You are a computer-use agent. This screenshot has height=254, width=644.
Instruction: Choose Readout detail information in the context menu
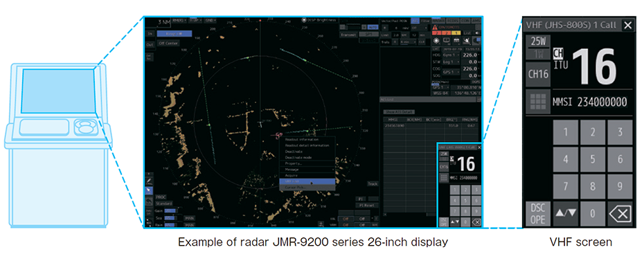pyautogui.click(x=307, y=145)
